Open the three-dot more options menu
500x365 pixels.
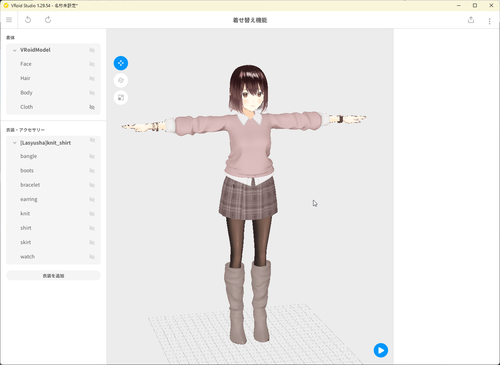pyautogui.click(x=489, y=21)
